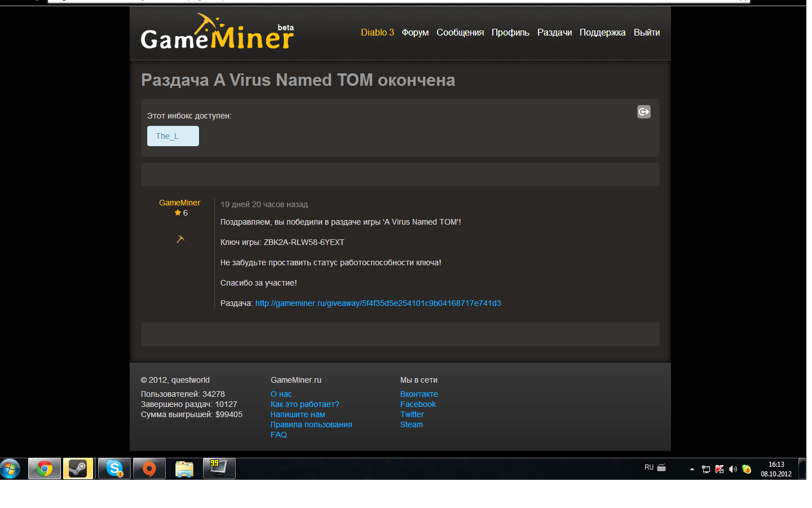Click the RU language indicator
The image size is (812, 508).
(x=649, y=467)
